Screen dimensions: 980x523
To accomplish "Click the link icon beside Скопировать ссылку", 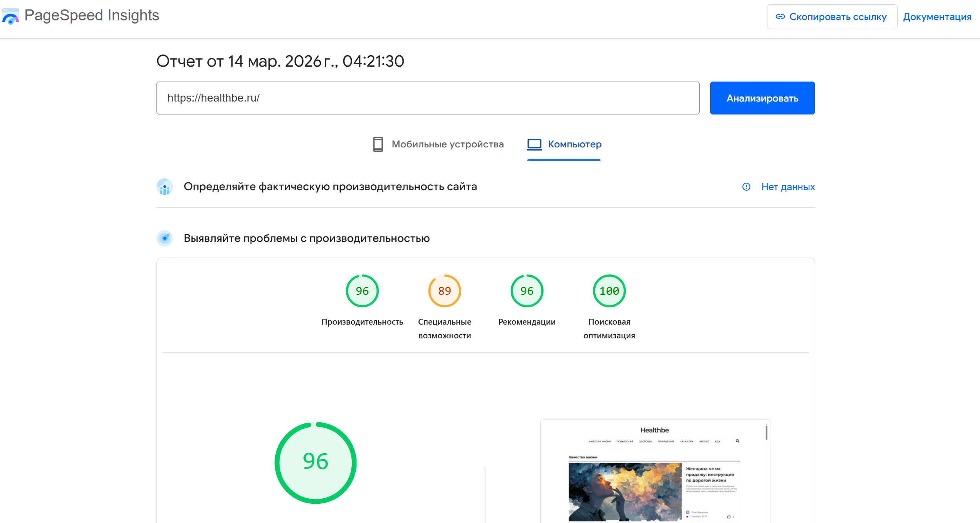I will click(x=781, y=16).
